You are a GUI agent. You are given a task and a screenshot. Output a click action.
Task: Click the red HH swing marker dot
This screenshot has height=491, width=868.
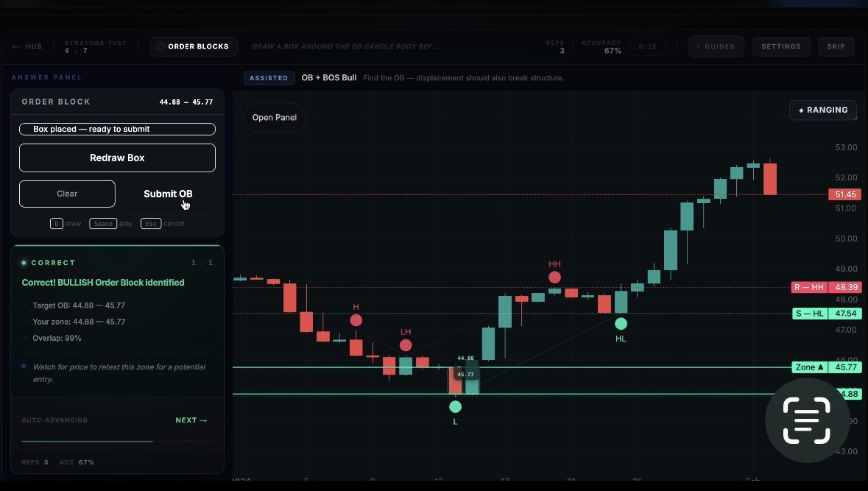554,278
